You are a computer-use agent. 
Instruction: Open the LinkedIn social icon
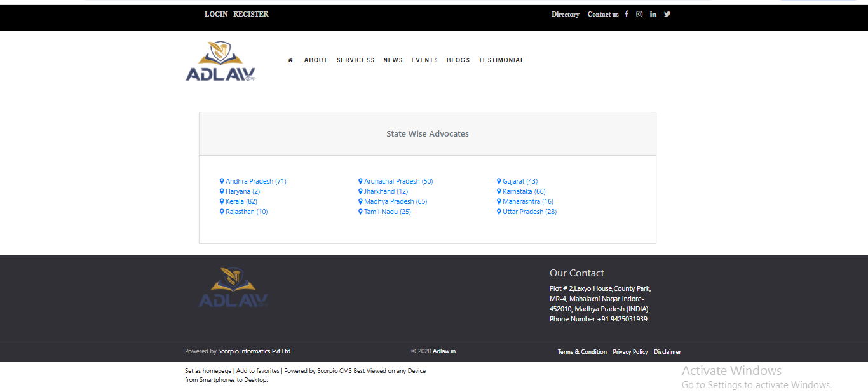pos(653,13)
